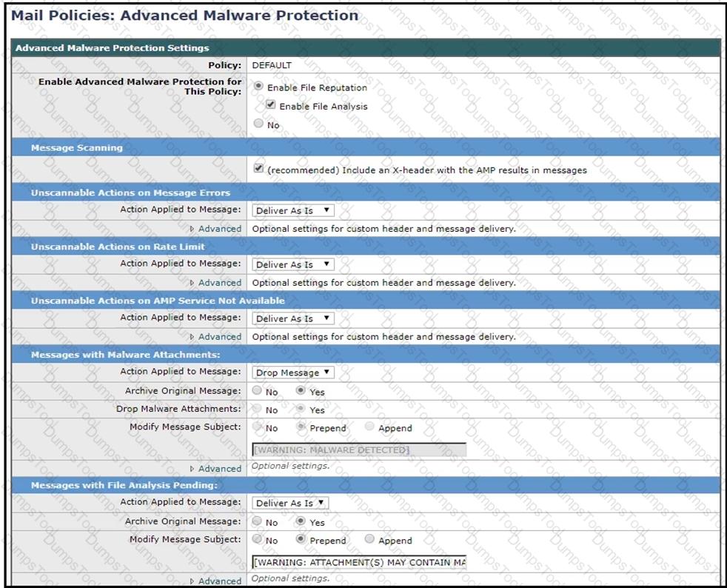The width and height of the screenshot is (727, 588).
Task: Select No for File Analysis Pending subject modification
Action: tap(258, 540)
